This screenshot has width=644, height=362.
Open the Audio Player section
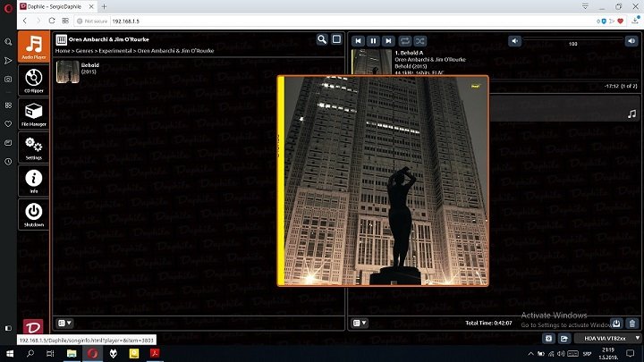(x=34, y=46)
